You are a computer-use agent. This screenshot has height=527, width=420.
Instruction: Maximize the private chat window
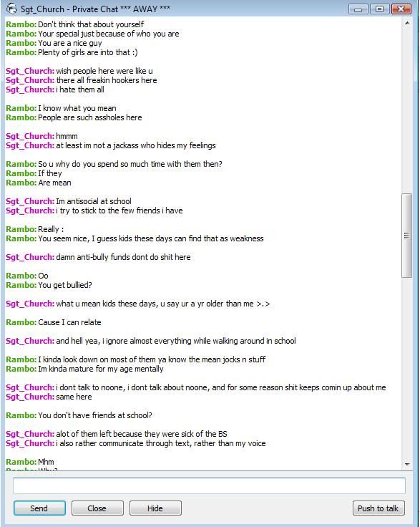coord(380,9)
